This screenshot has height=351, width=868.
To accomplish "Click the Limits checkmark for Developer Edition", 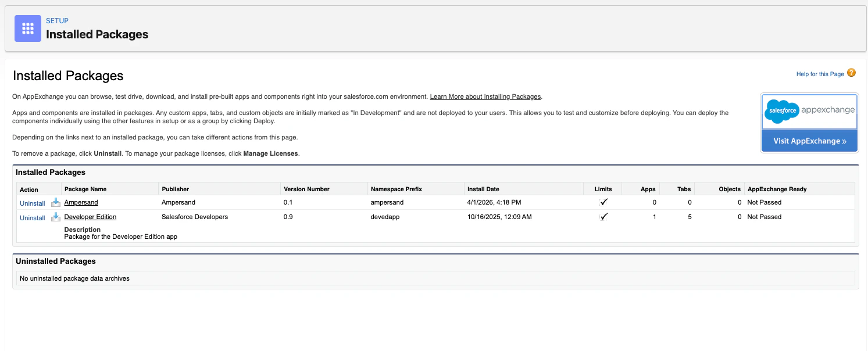I will [604, 217].
